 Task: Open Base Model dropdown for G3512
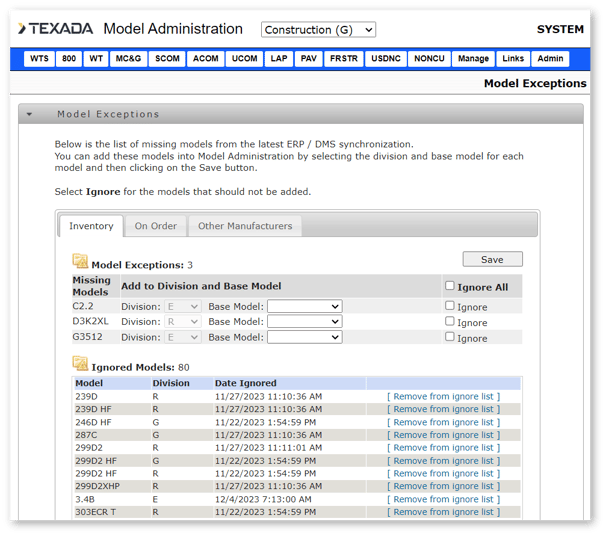tap(304, 338)
